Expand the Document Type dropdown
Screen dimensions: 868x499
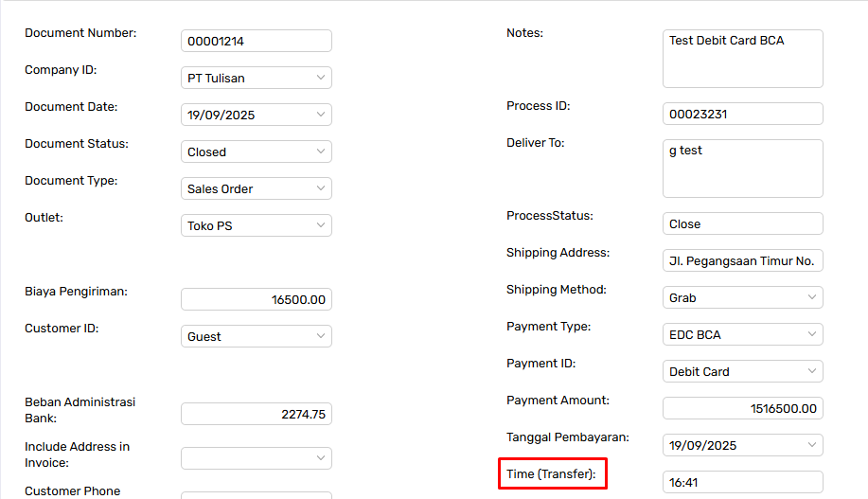click(256, 188)
